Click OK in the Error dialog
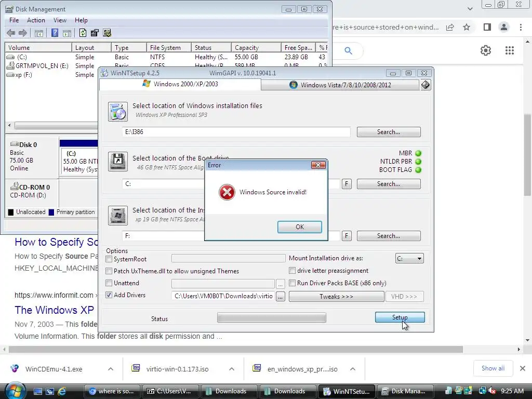532x399 pixels. [x=300, y=227]
